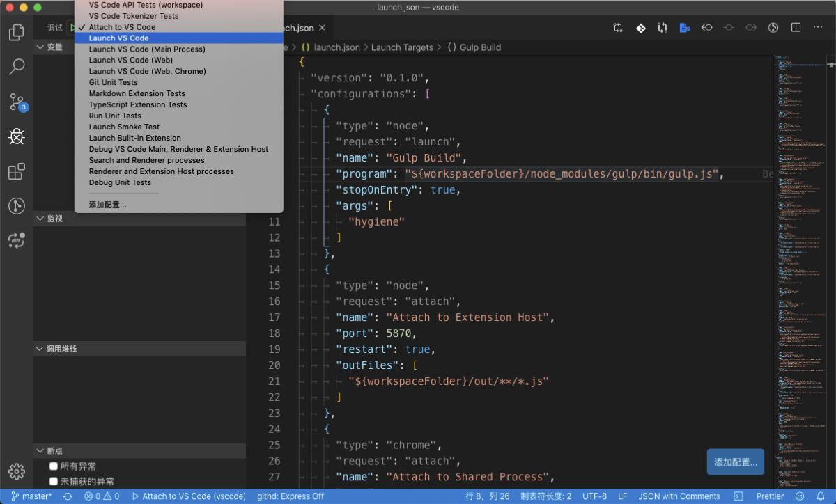Select Markdown Extension Tests configuration

(x=179, y=93)
